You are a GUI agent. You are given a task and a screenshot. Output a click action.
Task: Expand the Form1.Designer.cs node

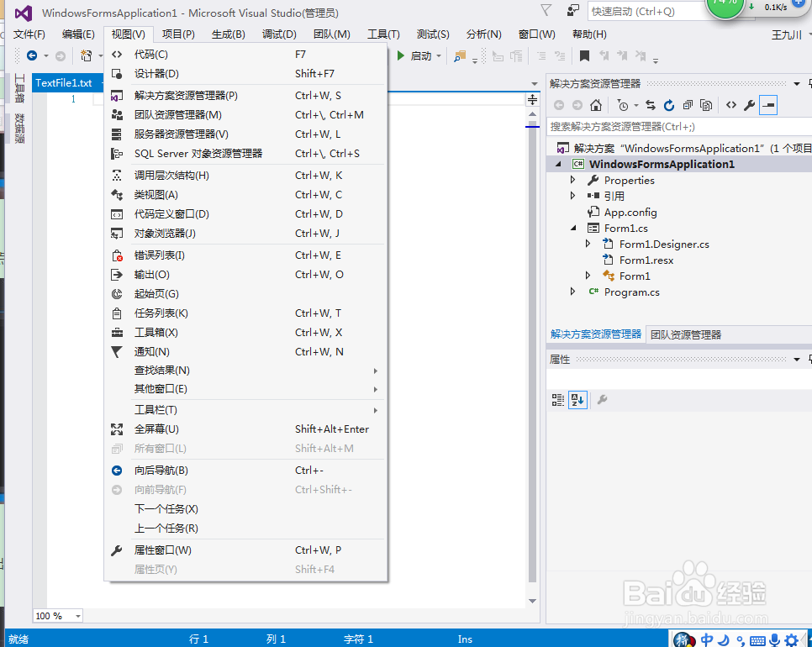coord(588,244)
